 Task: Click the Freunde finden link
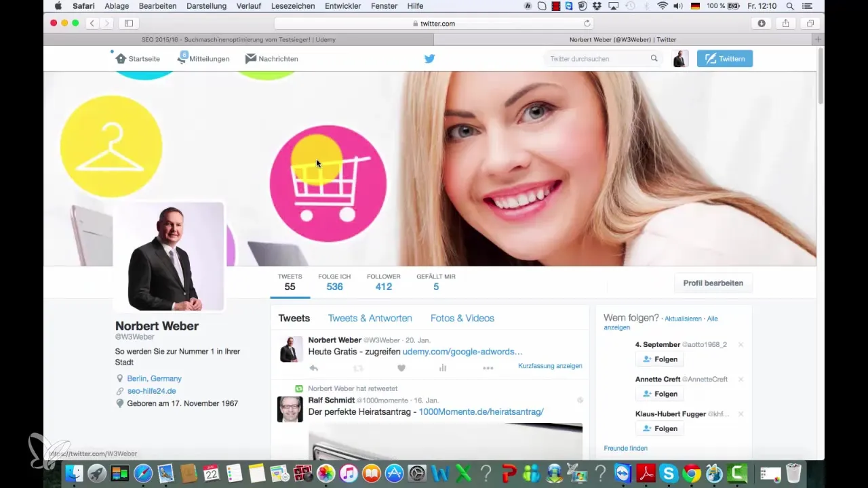(626, 448)
